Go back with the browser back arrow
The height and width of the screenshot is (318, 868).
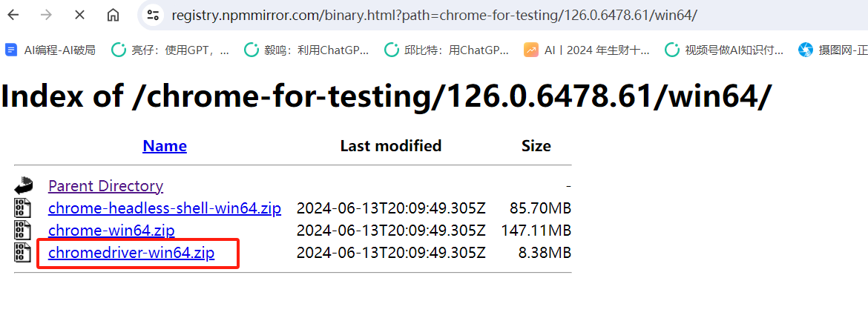pyautogui.click(x=13, y=15)
